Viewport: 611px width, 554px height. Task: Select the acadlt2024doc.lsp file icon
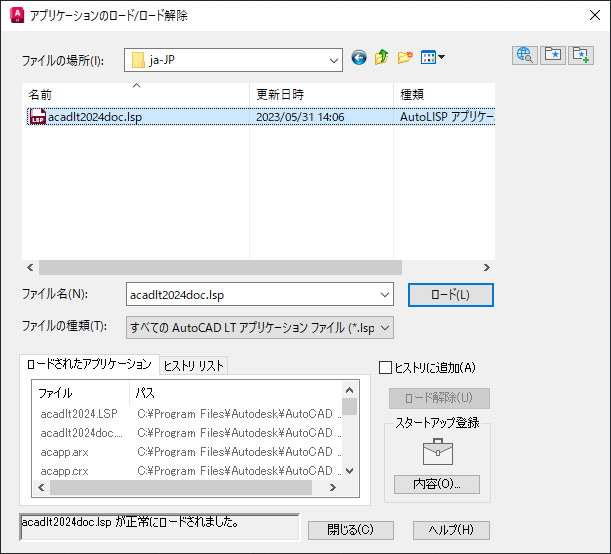click(38, 117)
